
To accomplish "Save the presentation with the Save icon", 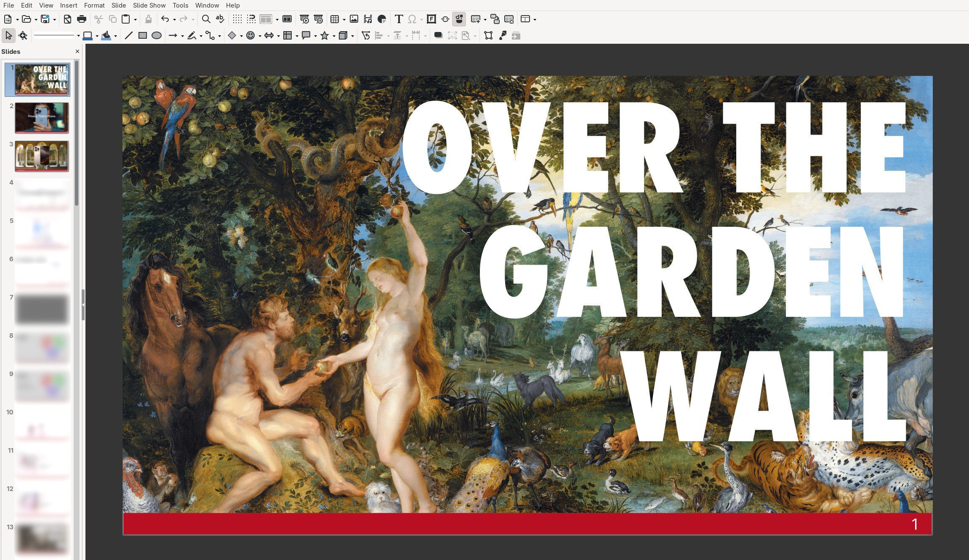I will click(45, 19).
